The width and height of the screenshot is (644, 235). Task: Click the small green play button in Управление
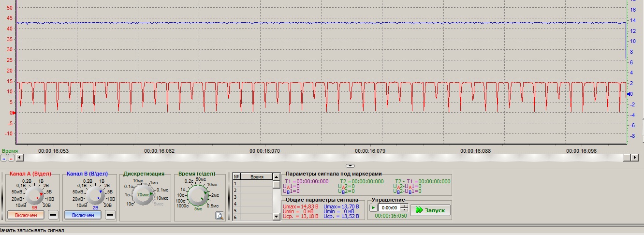(x=372, y=208)
